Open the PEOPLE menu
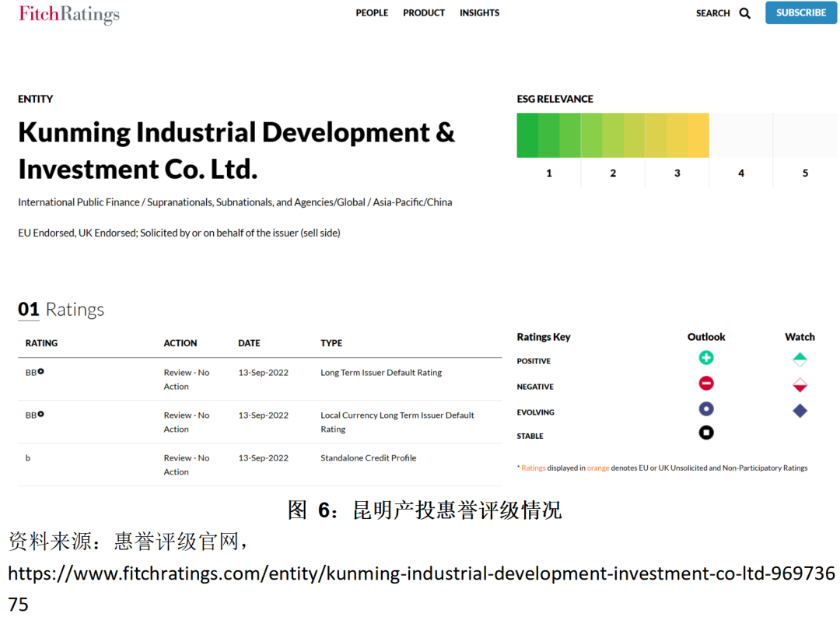The width and height of the screenshot is (840, 624). pos(372,13)
